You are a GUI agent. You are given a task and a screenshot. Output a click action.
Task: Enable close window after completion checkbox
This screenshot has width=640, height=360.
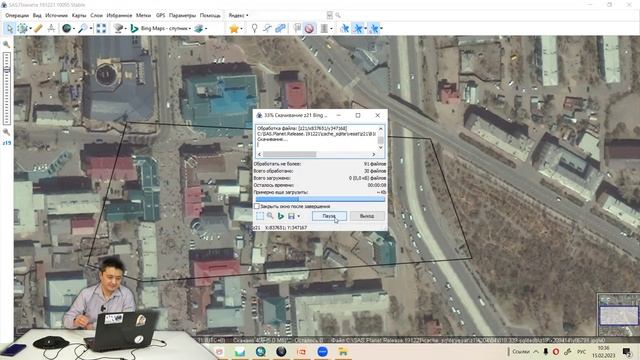pyautogui.click(x=257, y=207)
